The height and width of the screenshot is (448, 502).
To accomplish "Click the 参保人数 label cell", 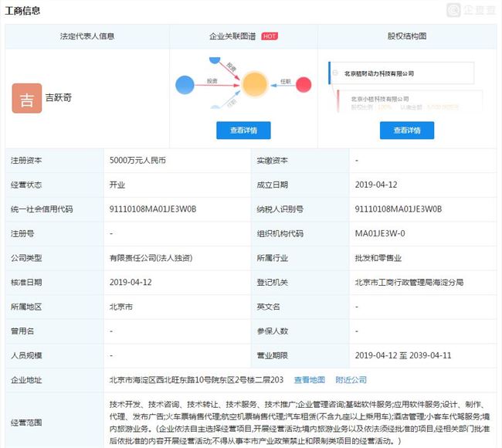I will click(x=300, y=331).
